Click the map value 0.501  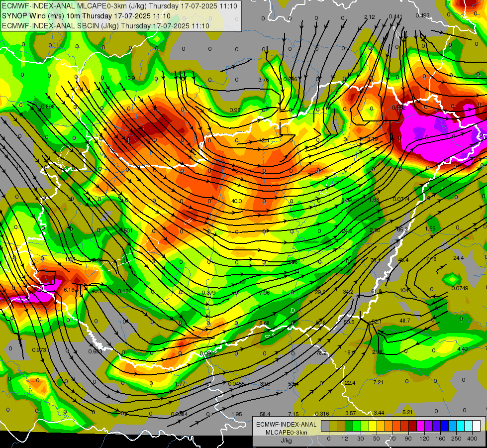[126, 230]
